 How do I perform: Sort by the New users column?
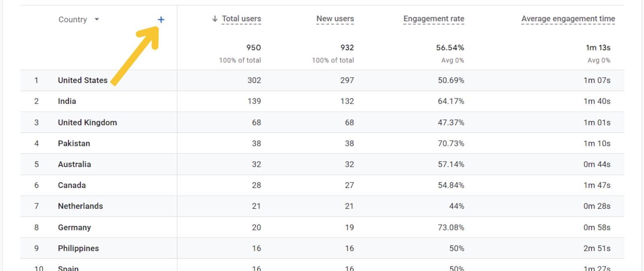point(335,18)
